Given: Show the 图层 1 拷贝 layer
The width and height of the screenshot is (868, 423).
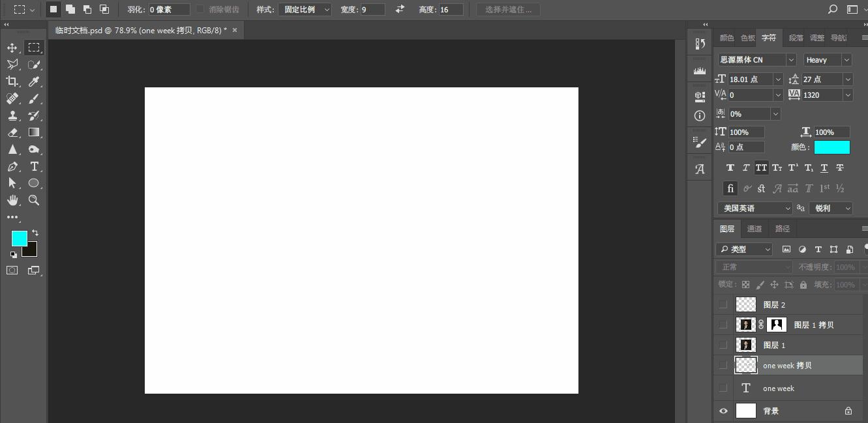Looking at the screenshot, I should pos(723,325).
